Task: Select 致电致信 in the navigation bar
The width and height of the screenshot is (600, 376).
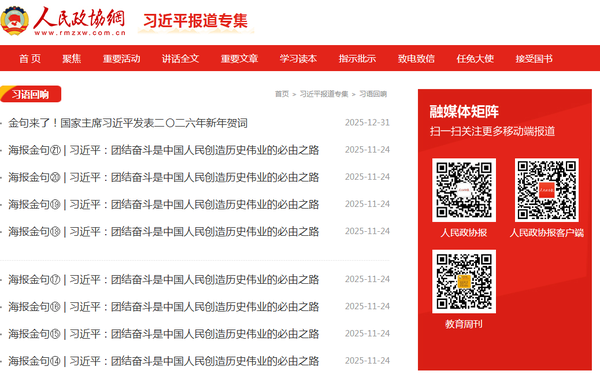Action: tap(416, 59)
